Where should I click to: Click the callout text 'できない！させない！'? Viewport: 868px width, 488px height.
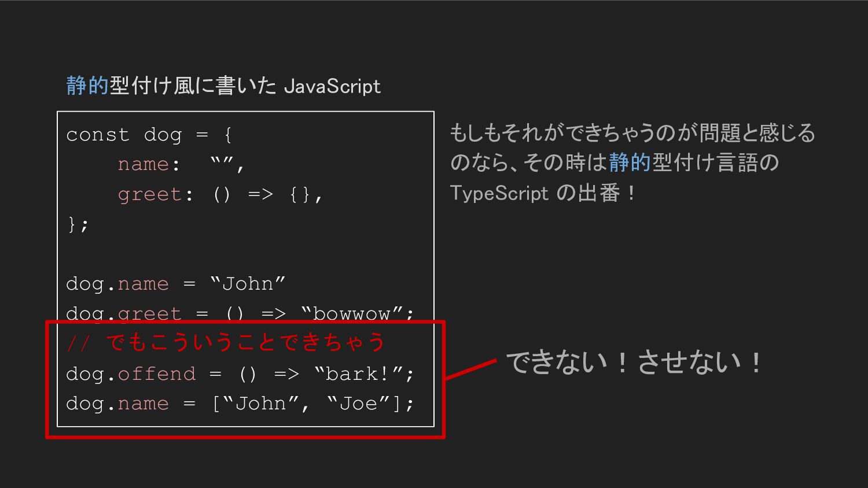634,363
